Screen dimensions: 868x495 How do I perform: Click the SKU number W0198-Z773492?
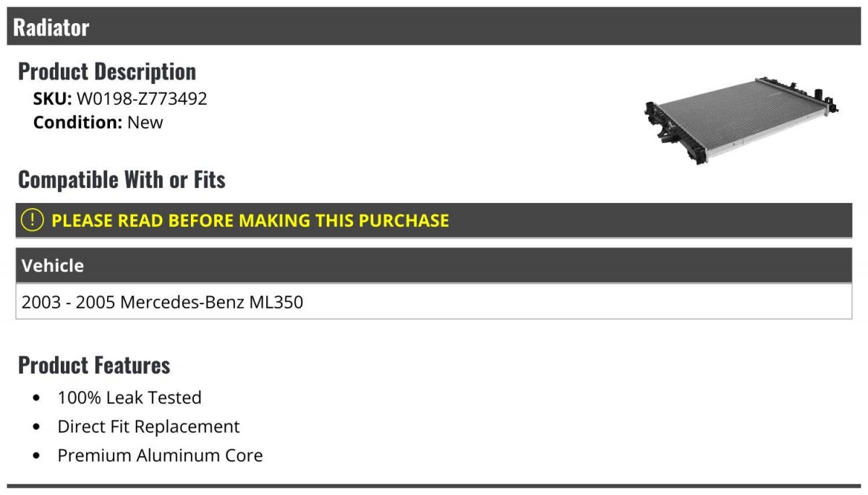click(x=142, y=99)
